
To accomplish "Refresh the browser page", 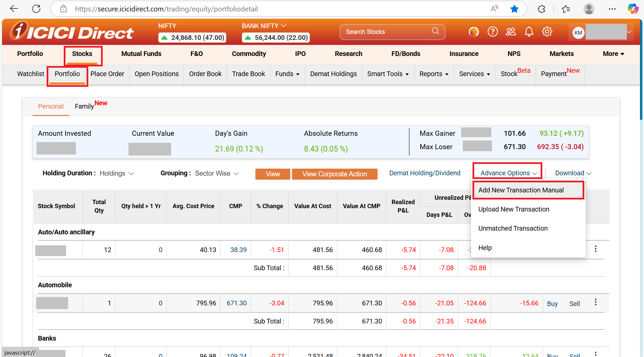I will 36,9.
